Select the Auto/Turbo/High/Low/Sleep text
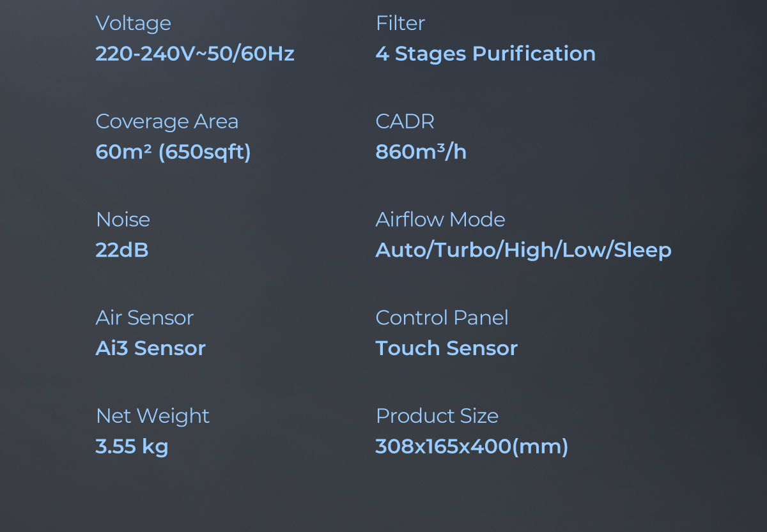The height and width of the screenshot is (532, 767). tap(523, 250)
